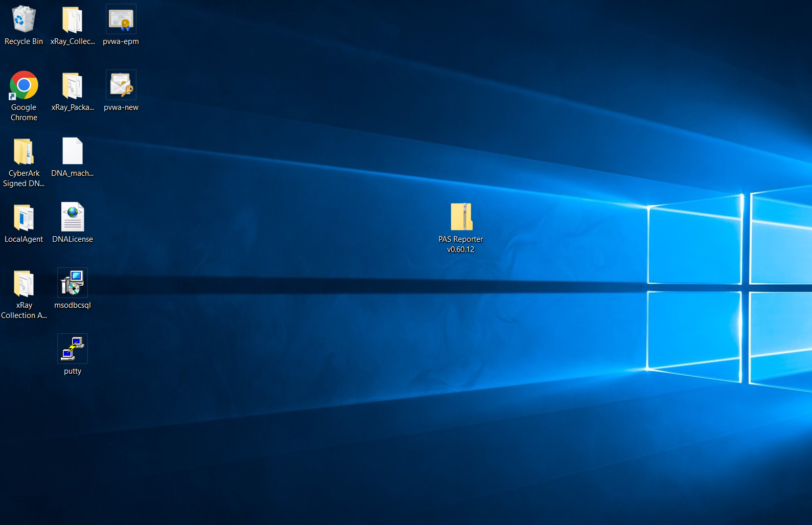Click the "Recycle Bin" label text
This screenshot has width=812, height=525.
pyautogui.click(x=24, y=41)
